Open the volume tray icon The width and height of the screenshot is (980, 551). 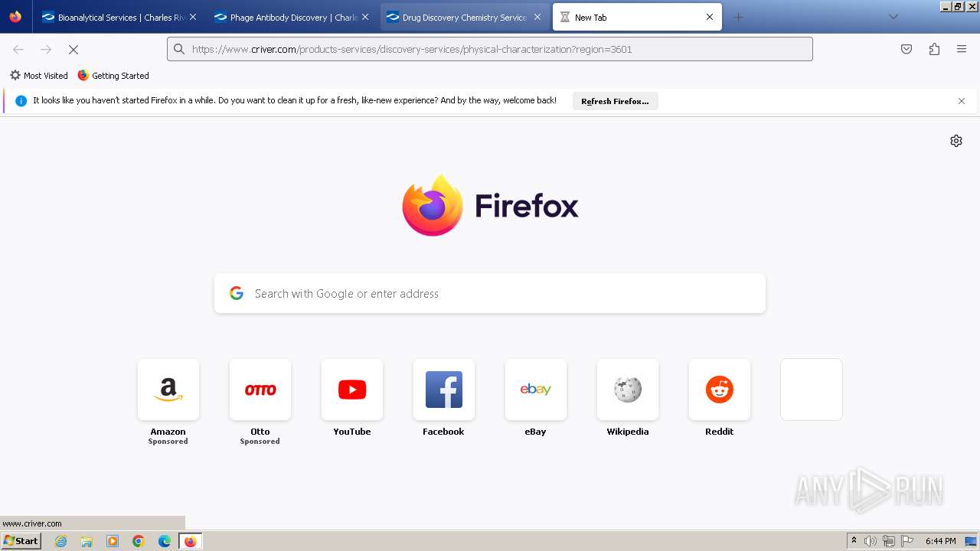pos(871,541)
